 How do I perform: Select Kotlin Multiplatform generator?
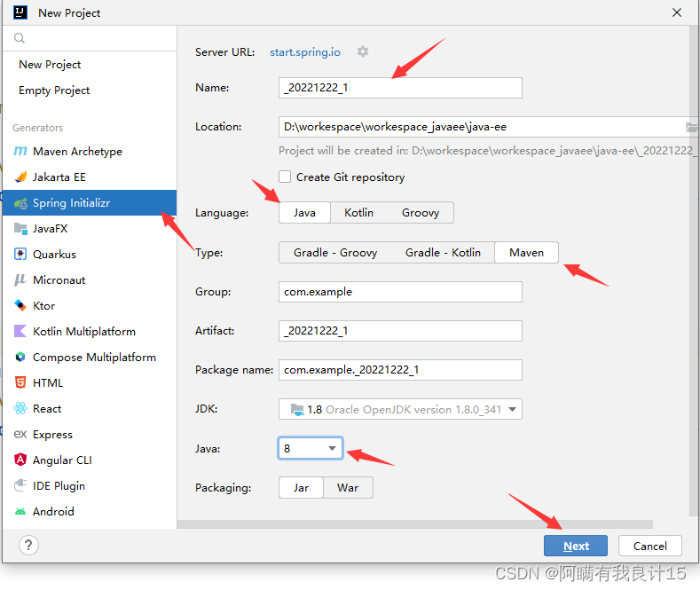pos(90,331)
